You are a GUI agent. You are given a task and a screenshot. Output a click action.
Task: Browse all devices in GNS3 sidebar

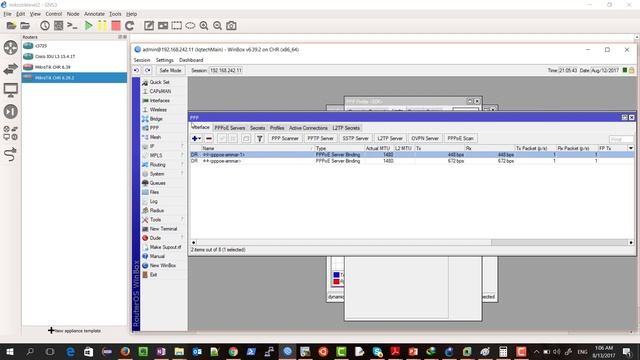[x=11, y=133]
